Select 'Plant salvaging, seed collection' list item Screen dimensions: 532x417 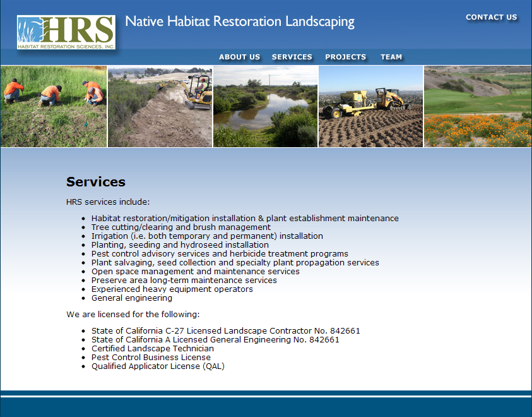(x=235, y=262)
